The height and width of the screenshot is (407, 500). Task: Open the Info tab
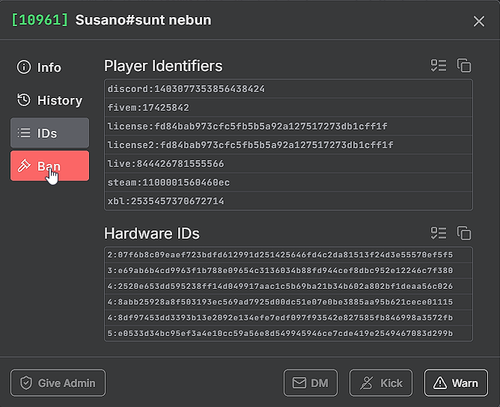(49, 67)
